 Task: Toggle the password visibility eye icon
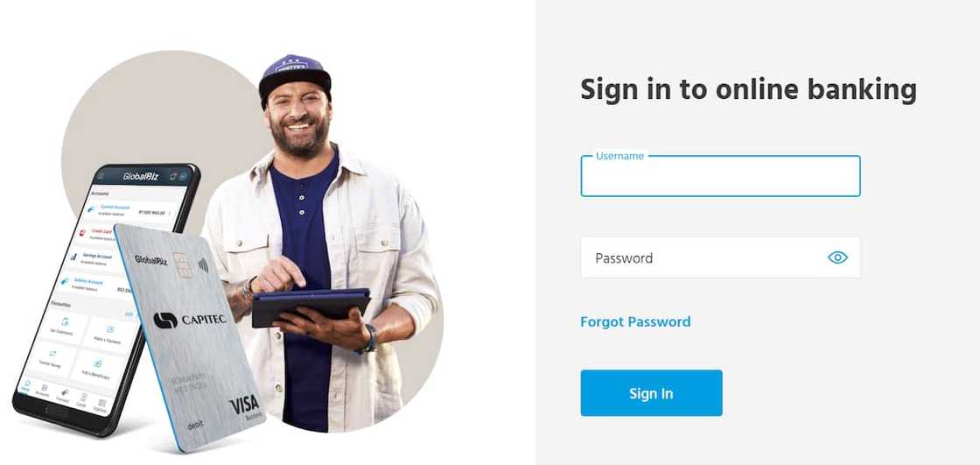(837, 257)
